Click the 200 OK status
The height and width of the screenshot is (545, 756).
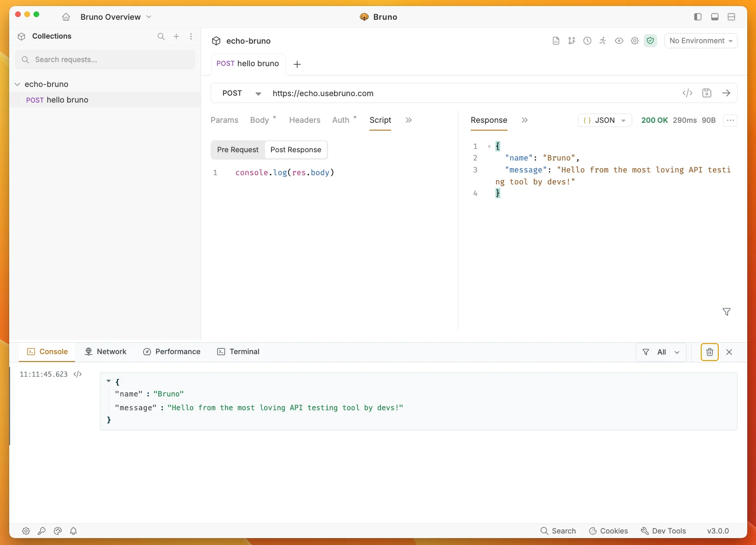tap(654, 120)
